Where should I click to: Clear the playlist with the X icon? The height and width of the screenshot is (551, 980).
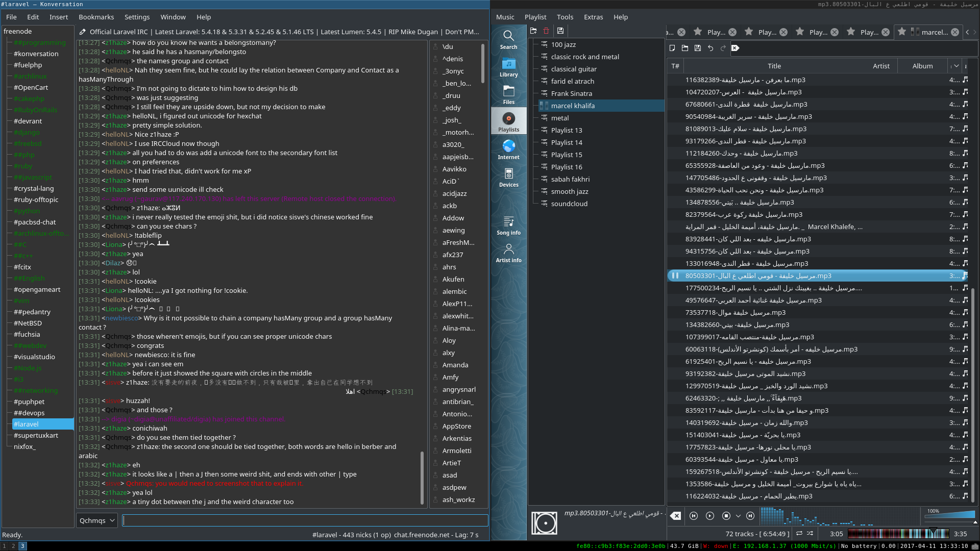click(x=676, y=516)
